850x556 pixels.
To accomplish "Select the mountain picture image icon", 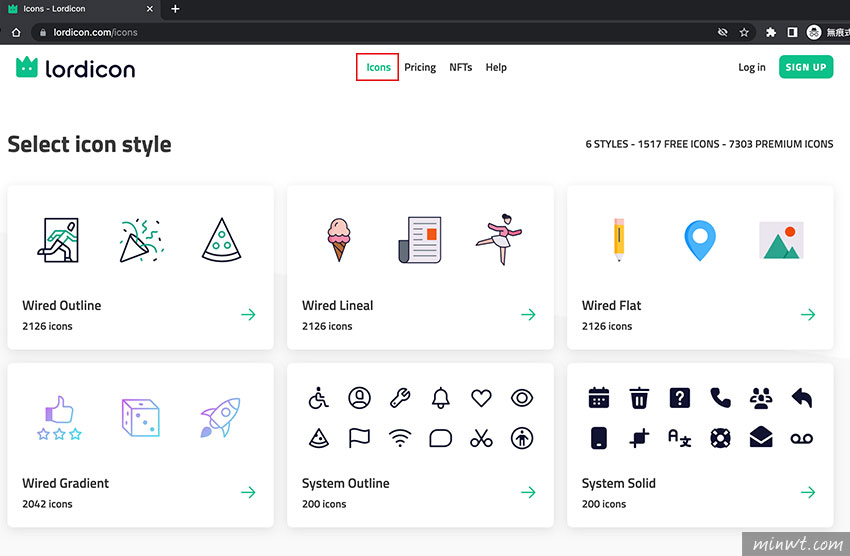I will point(781,240).
